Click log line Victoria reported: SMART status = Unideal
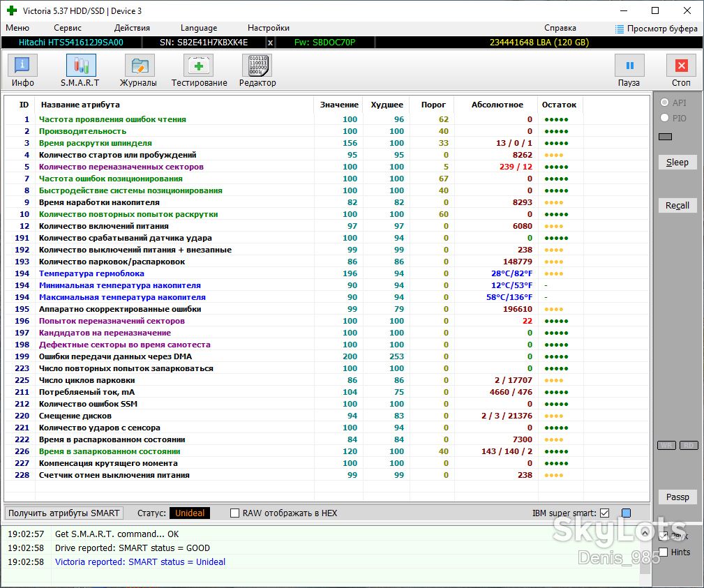This screenshot has height=588, width=704. point(140,561)
